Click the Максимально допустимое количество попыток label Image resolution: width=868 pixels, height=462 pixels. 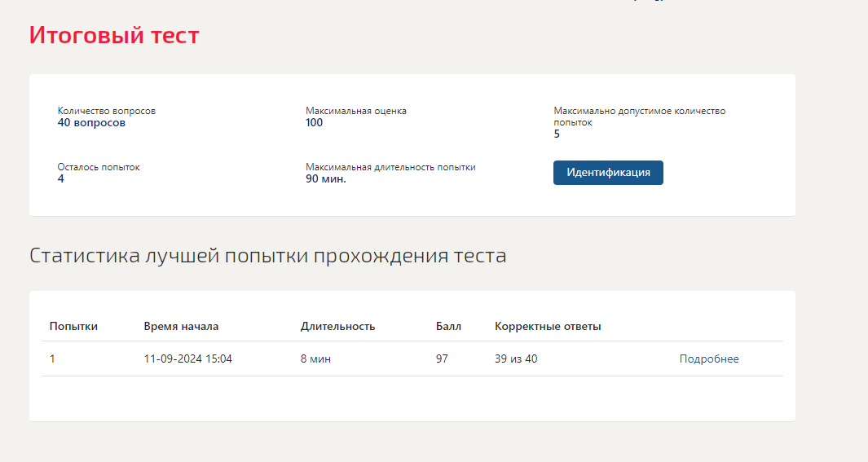pos(639,117)
